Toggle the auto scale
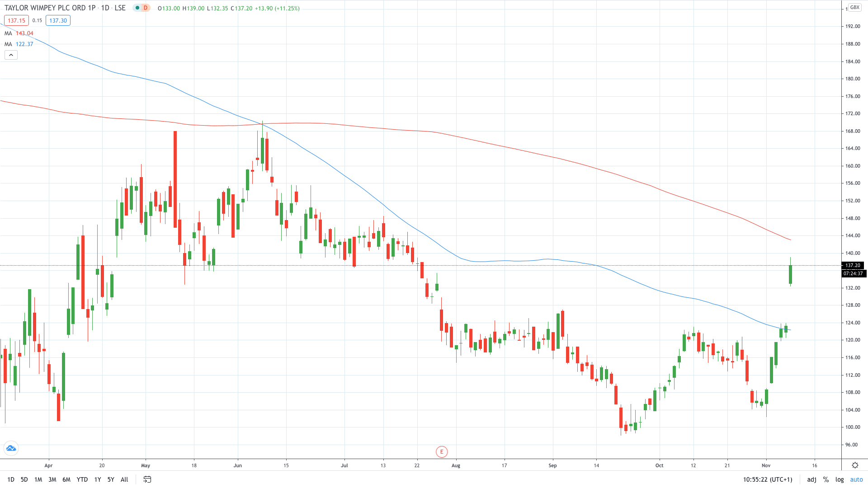Screen dimensions: 868x488 (857, 479)
